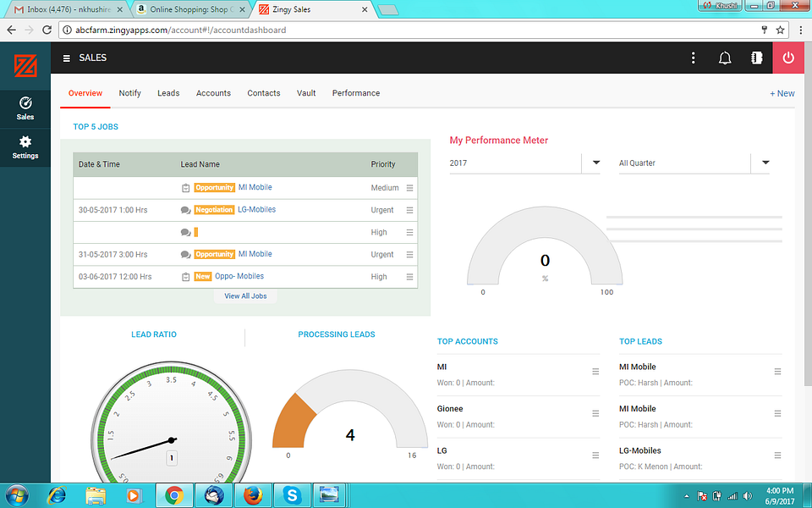The width and height of the screenshot is (812, 508).
Task: Open the Accounts tab
Action: (x=213, y=93)
